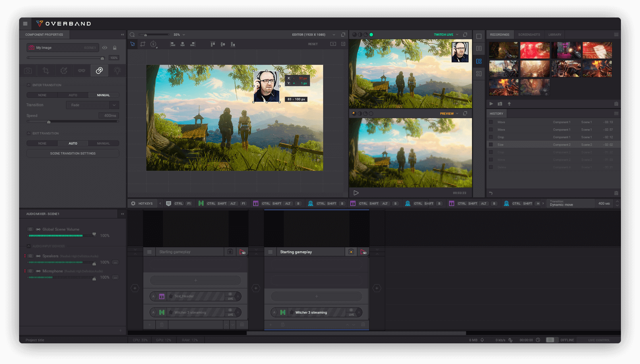The height and width of the screenshot is (364, 640).
Task: Open the lightbulb effects properties tab
Action: click(117, 71)
